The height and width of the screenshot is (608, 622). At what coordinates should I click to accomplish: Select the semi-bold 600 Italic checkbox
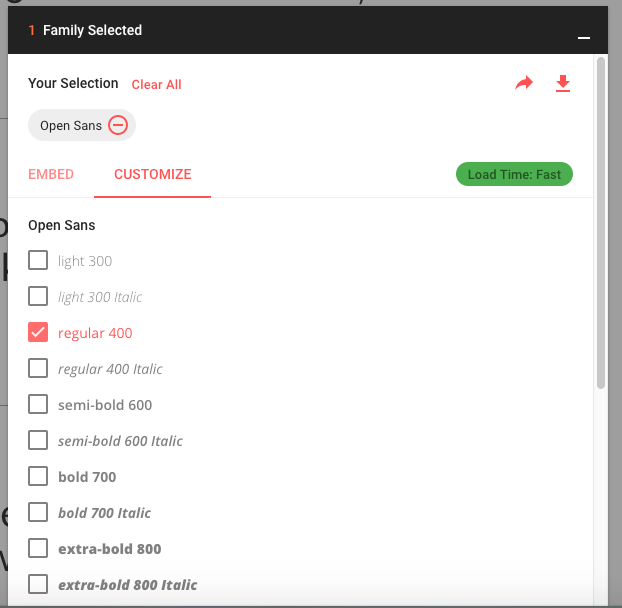click(x=38, y=440)
